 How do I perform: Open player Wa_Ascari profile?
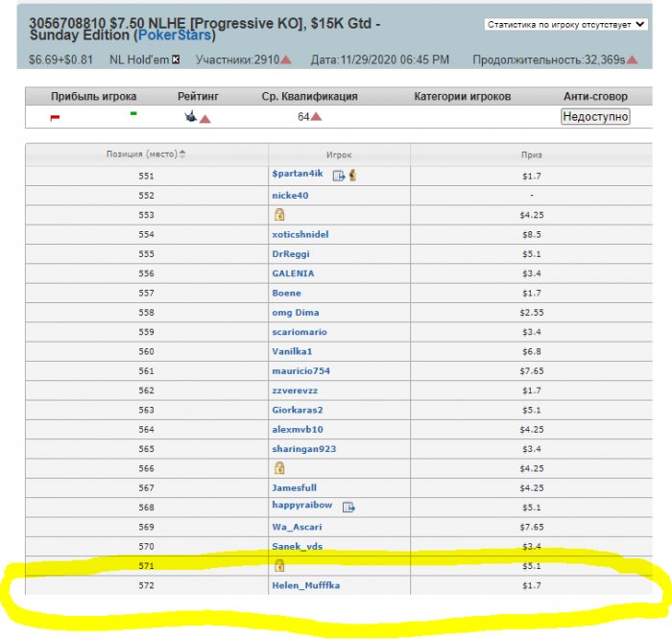[297, 527]
